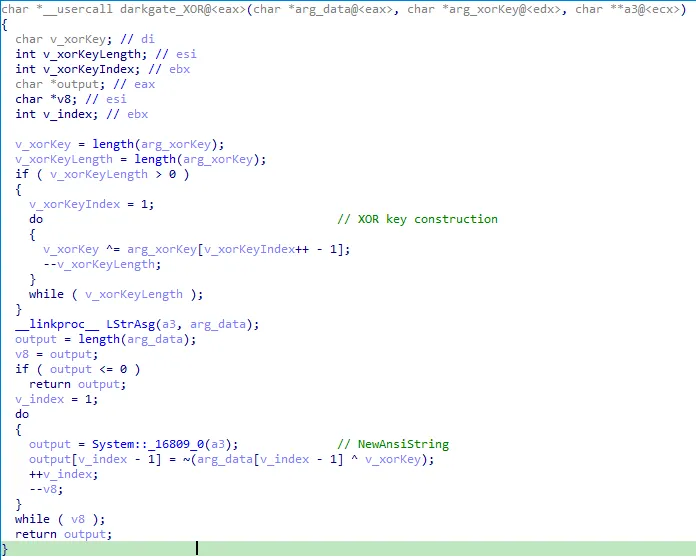Click the final 'return output;' statement

click(x=64, y=534)
